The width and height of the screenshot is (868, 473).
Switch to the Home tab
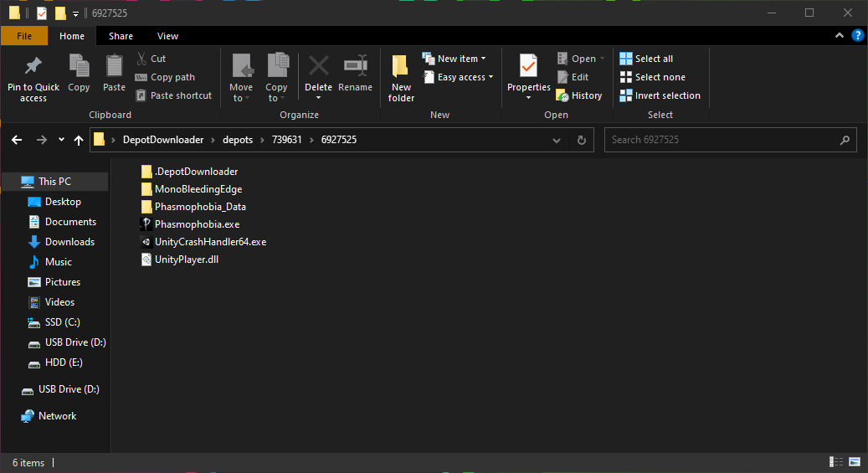point(72,36)
